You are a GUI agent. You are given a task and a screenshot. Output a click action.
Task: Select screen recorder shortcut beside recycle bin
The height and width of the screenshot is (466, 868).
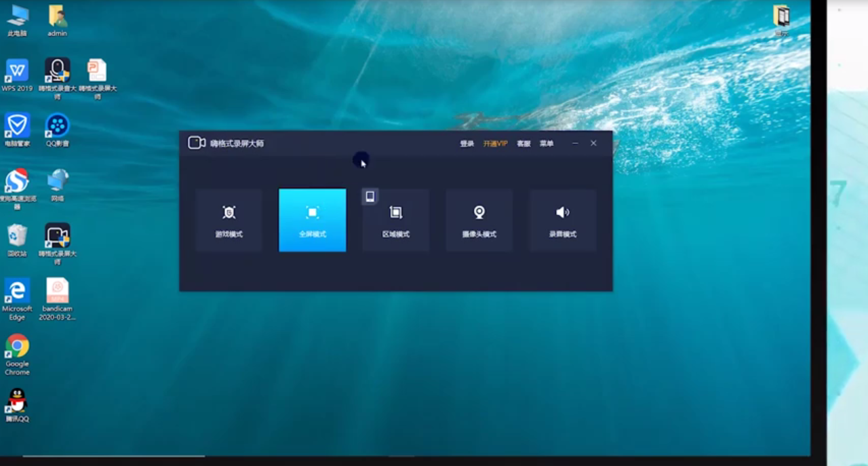click(x=58, y=244)
